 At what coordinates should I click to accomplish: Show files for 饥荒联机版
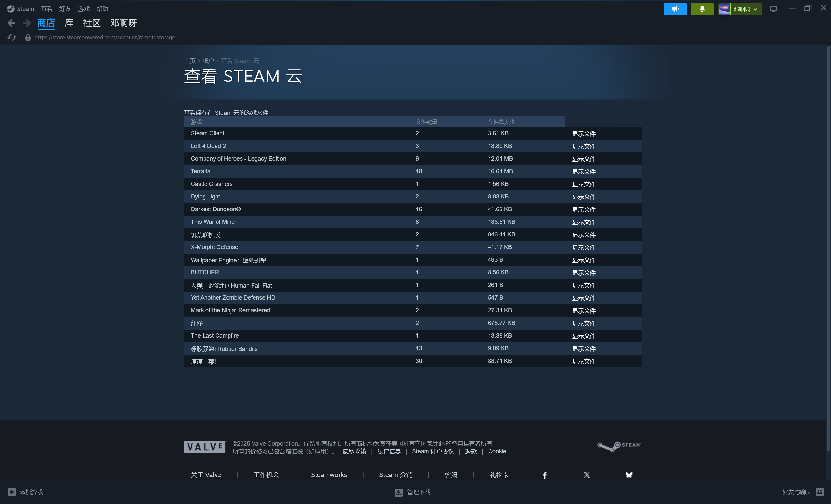(584, 235)
